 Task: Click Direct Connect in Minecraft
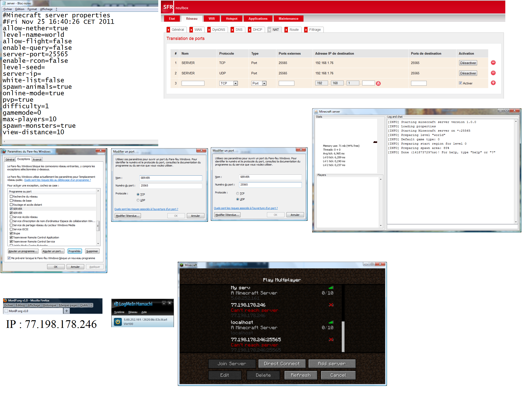click(x=282, y=364)
